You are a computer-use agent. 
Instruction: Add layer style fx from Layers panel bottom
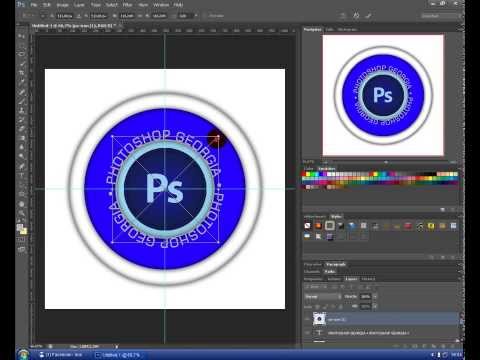(x=406, y=346)
